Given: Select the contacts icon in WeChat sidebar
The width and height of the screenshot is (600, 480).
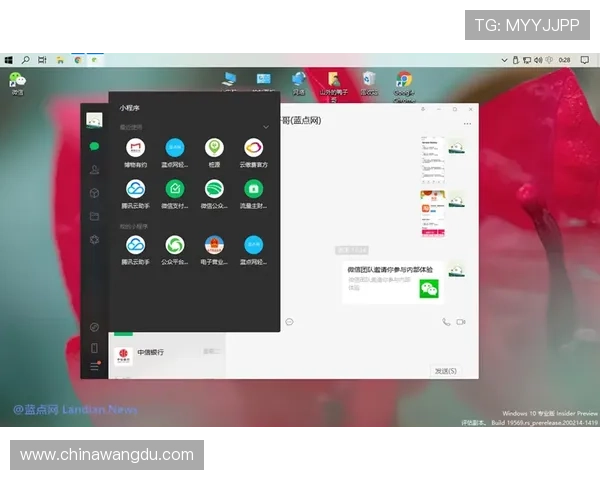Looking at the screenshot, I should point(94,169).
